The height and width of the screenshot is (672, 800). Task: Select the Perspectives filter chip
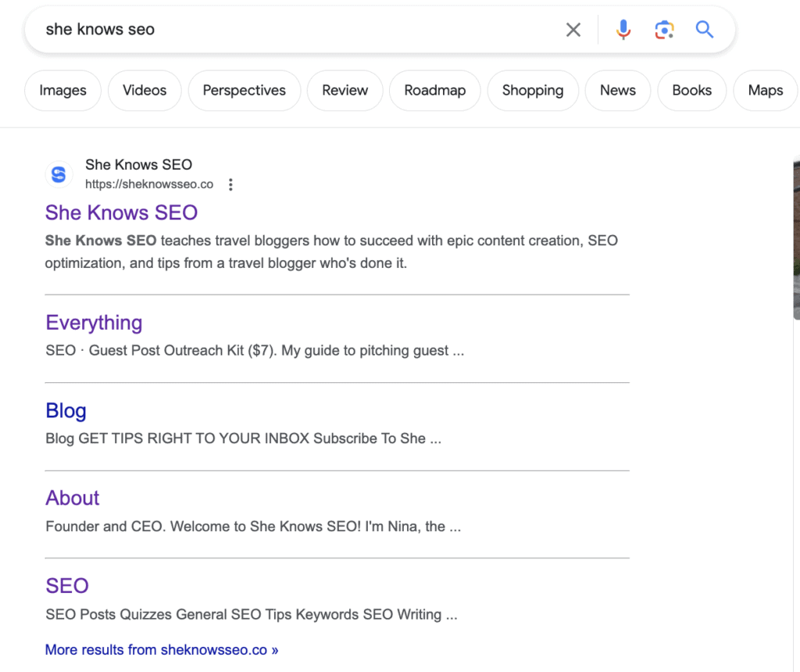pyautogui.click(x=245, y=91)
